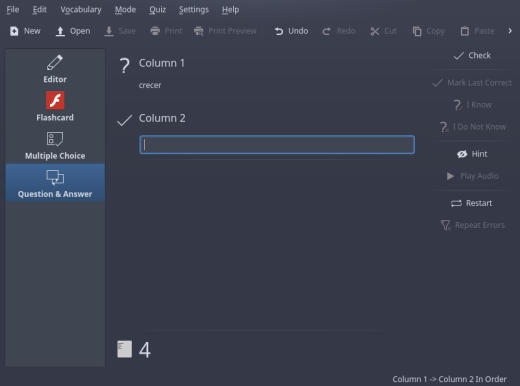Open the Flashcard quiz mode

(x=55, y=107)
